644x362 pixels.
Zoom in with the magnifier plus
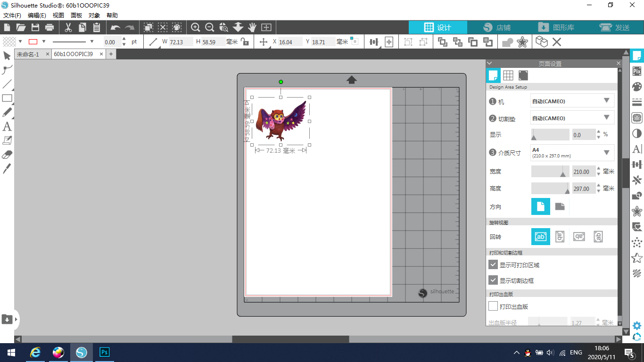(196, 27)
